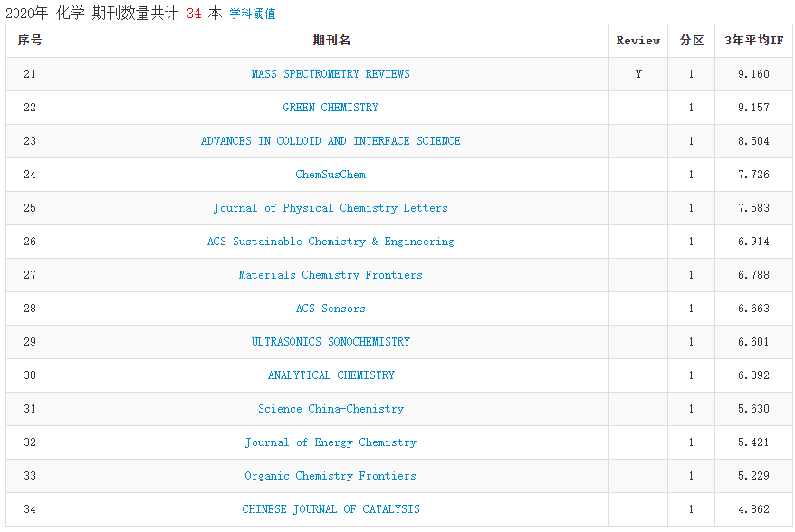
Task: Click the 分区 column header
Action: coord(692,41)
